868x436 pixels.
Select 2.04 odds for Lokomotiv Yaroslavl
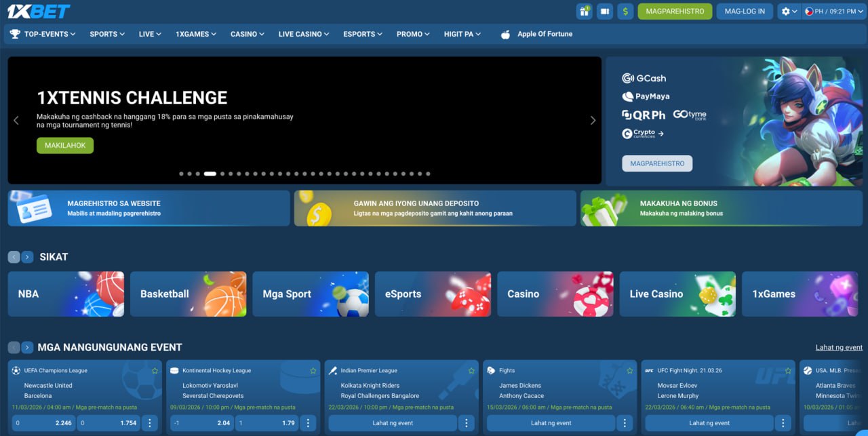(x=202, y=423)
